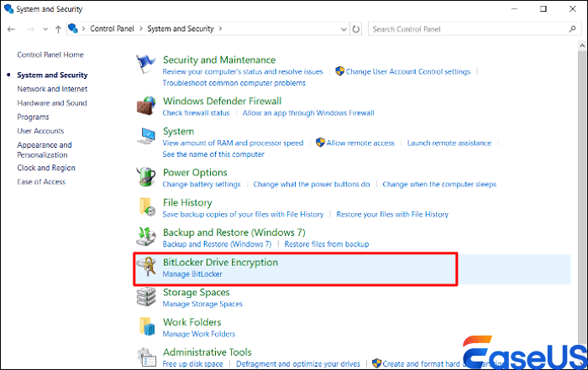The image size is (588, 370).
Task: Open BitLocker Drive Encryption heading
Action: coord(220,263)
